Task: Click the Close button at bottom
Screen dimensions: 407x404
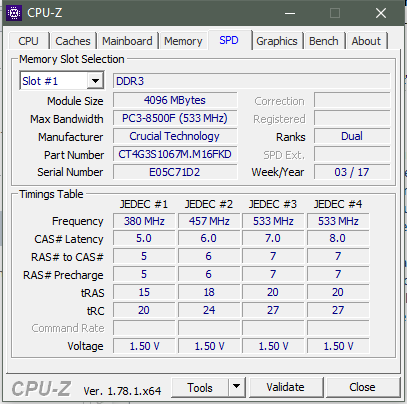Action: [362, 387]
